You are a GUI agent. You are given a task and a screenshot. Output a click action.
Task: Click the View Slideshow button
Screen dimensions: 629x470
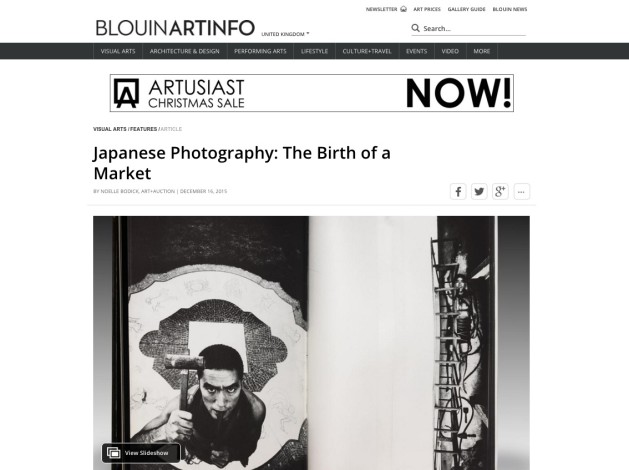pos(141,453)
